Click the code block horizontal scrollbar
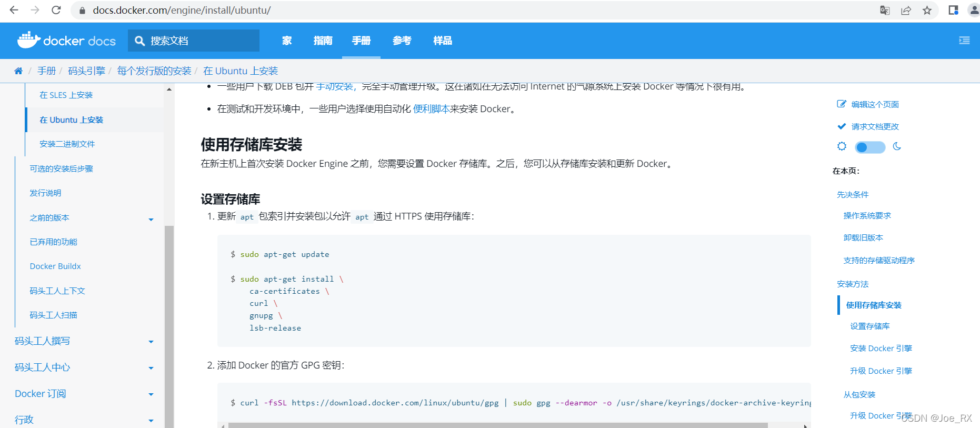 pyautogui.click(x=498, y=425)
